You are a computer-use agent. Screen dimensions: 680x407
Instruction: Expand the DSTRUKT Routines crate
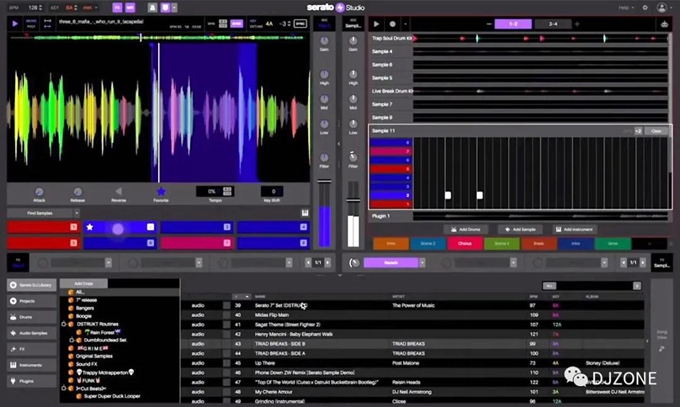tap(64, 324)
